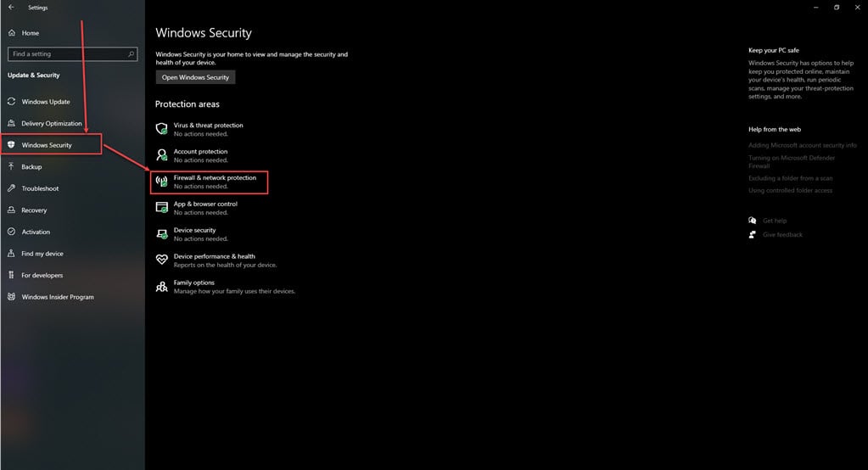Click the Open Windows Security button
868x470 pixels.
[x=195, y=77]
